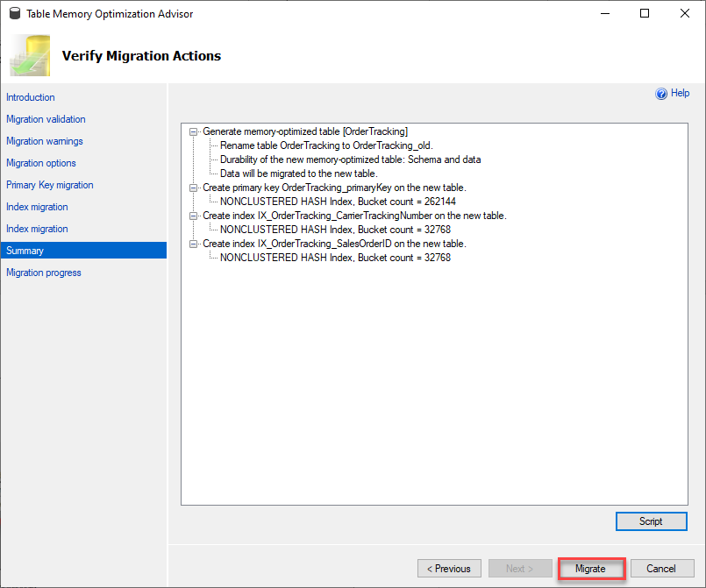Select "Generate memory-optimized table [OrderTracking]" text
Image resolution: width=706 pixels, height=588 pixels.
point(305,131)
